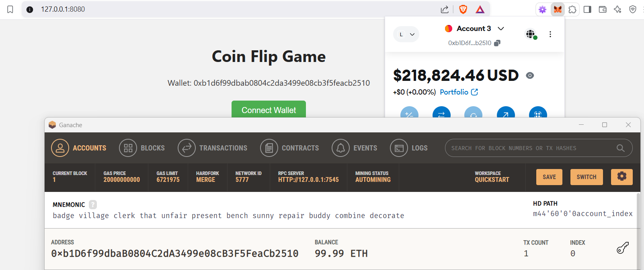
Task: Click the Brave Shields icon in the toolbar
Action: click(463, 9)
